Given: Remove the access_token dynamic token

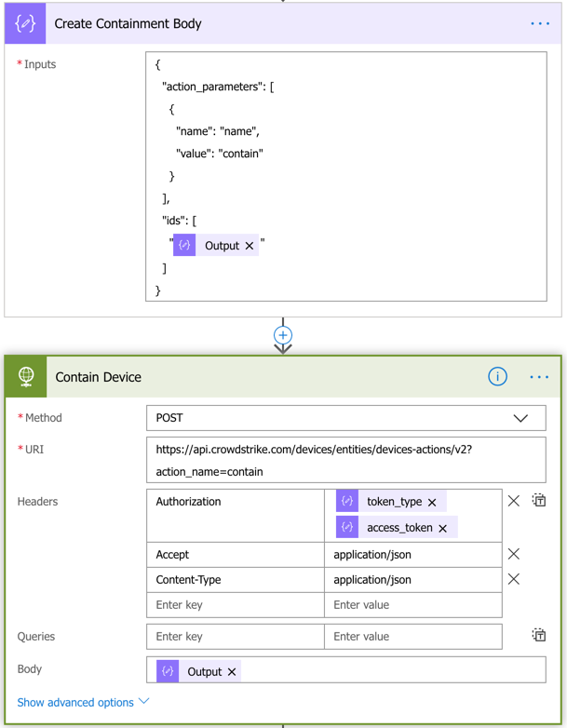Looking at the screenshot, I should click(x=443, y=528).
